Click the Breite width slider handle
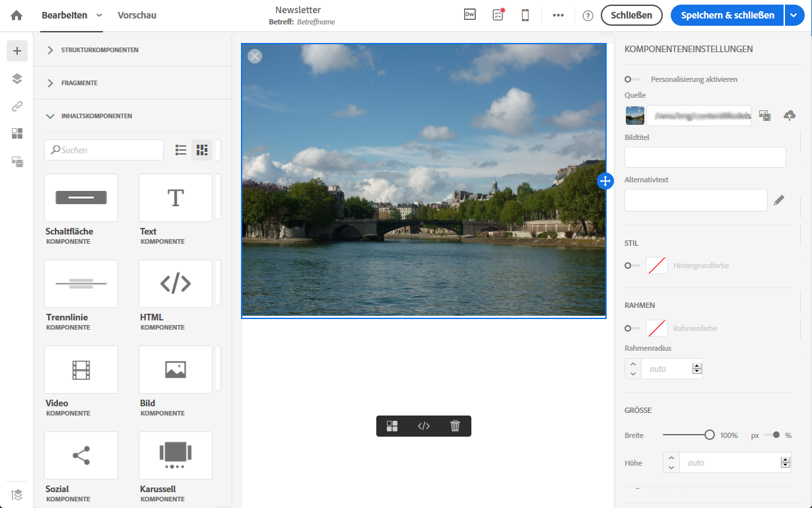Viewport: 812px width, 508px height. [x=710, y=435]
